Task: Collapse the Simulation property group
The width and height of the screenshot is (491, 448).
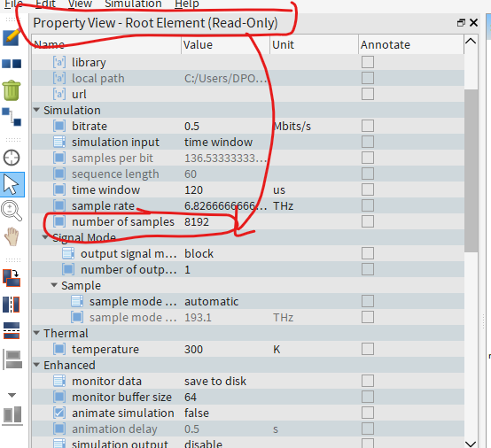Action: (36, 110)
